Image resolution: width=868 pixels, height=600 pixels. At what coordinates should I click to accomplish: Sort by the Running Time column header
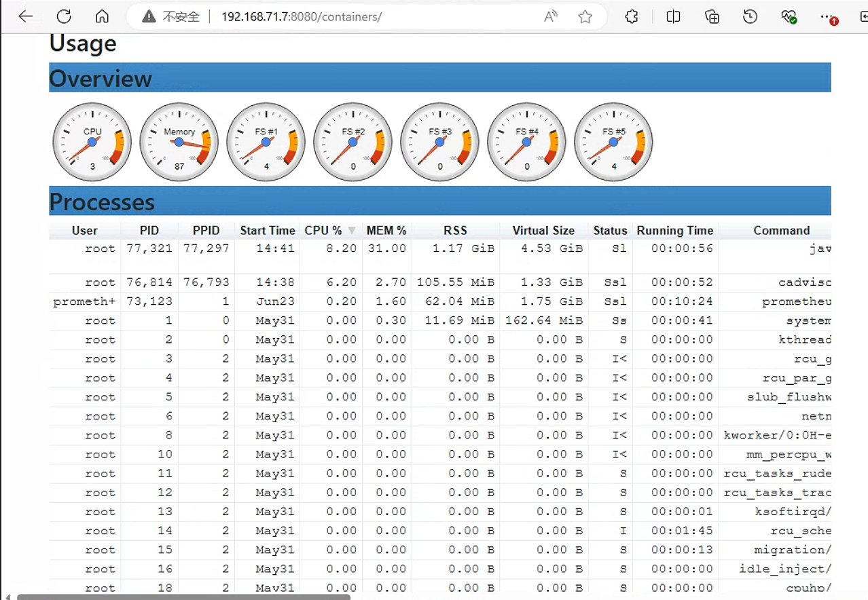[x=675, y=230]
